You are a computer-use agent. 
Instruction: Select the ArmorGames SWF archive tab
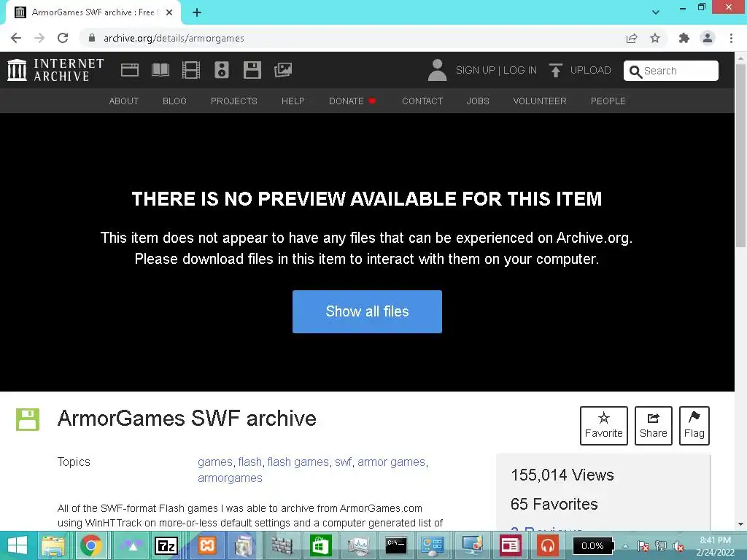click(x=93, y=13)
